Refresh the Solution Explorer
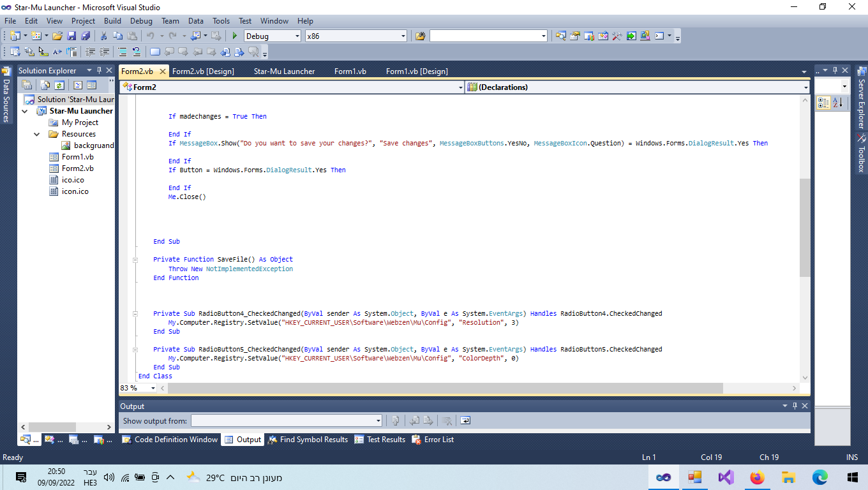Screen dimensions: 868x490 pos(59,85)
